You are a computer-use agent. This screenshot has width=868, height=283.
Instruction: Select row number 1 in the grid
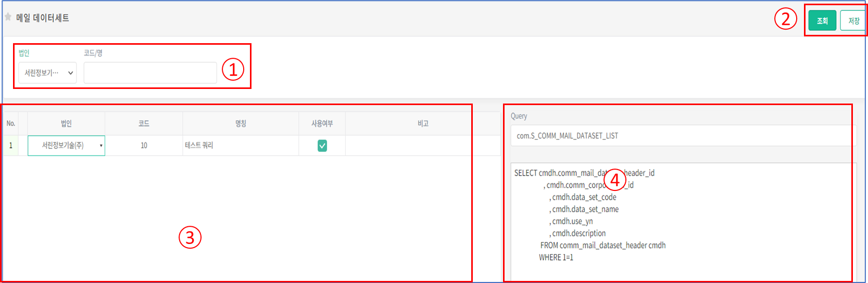pos(10,146)
